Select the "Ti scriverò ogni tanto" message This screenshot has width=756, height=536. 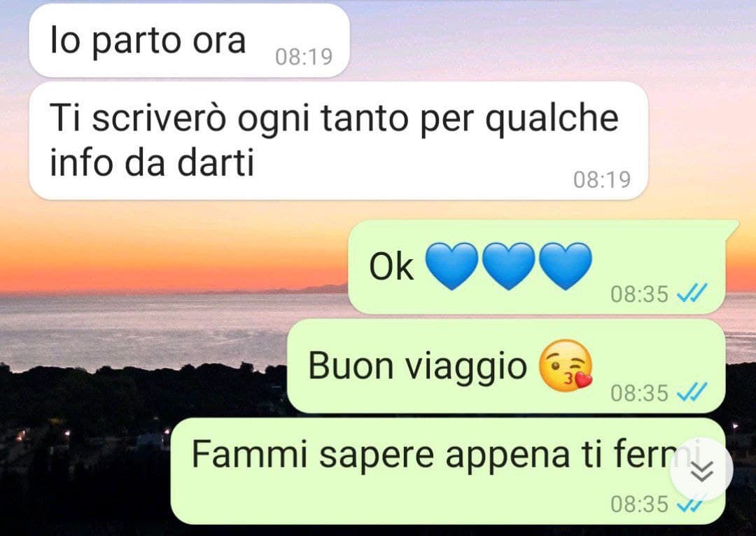[339, 140]
